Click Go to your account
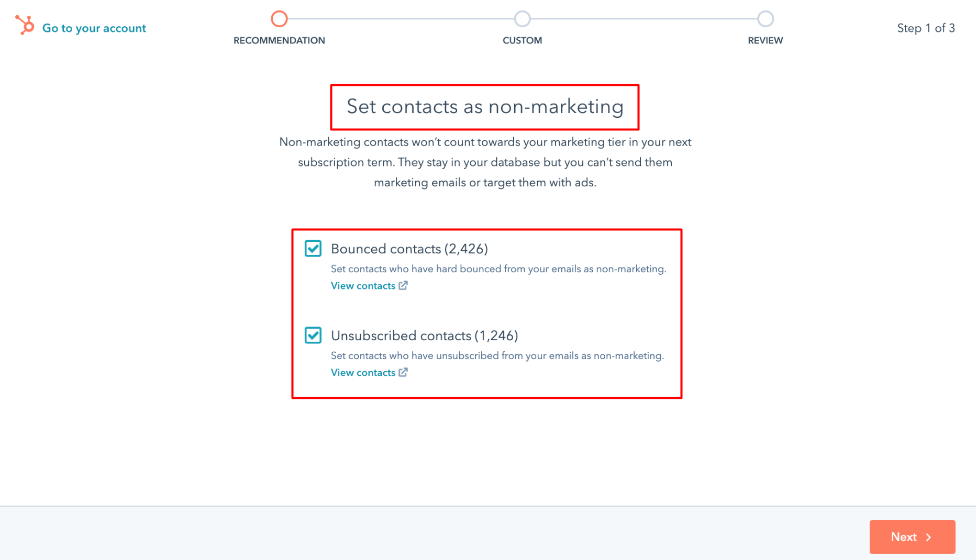Viewport: 976px width, 560px height. [94, 28]
